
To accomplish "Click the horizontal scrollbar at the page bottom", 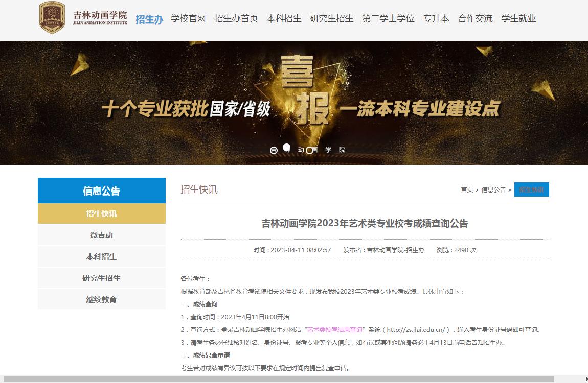I will [279, 379].
